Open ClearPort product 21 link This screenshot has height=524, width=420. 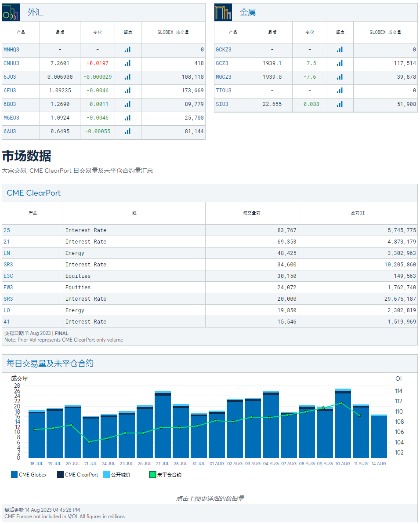(x=7, y=242)
